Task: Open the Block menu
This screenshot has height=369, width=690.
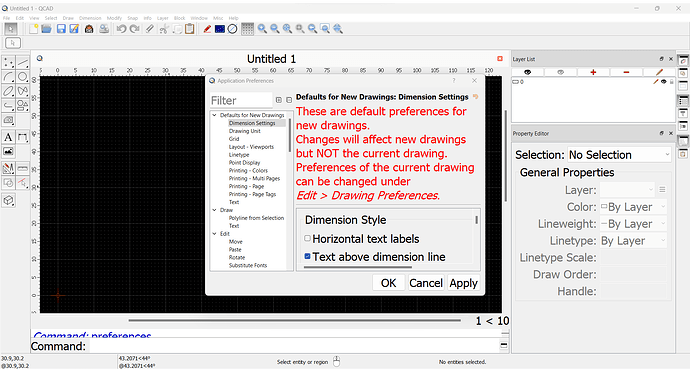Action: point(180,18)
